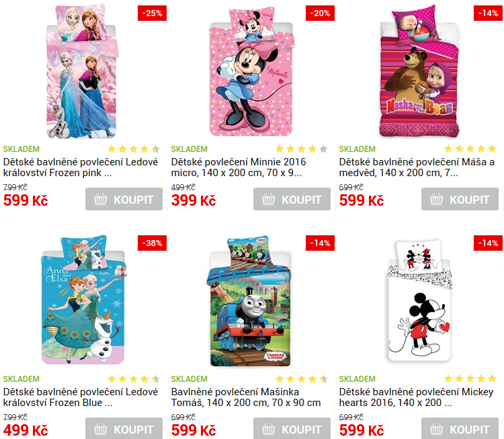The image size is (504, 439).
Task: Open the Frozen pink bedding product image
Action: [82, 71]
